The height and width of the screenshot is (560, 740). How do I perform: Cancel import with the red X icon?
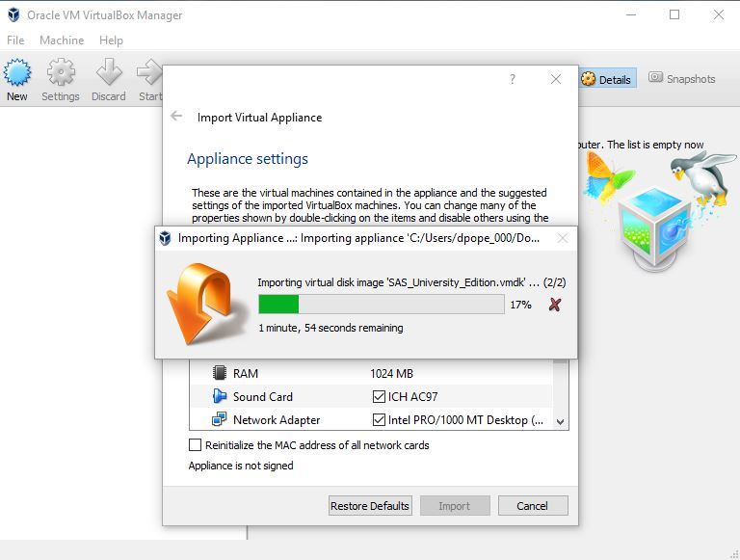pos(555,305)
